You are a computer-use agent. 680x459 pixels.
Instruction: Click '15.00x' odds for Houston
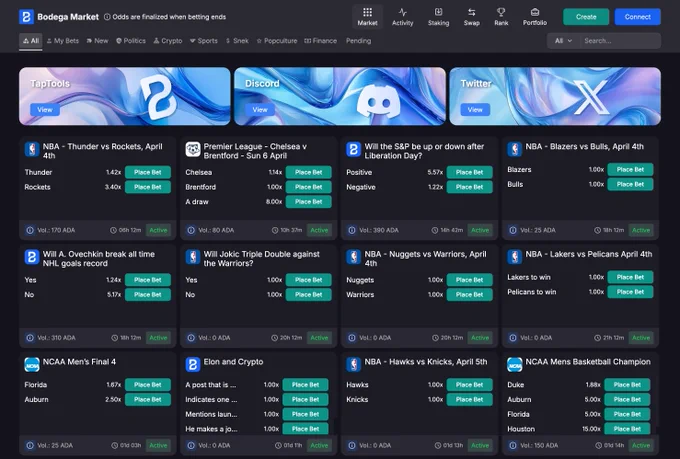(591, 429)
